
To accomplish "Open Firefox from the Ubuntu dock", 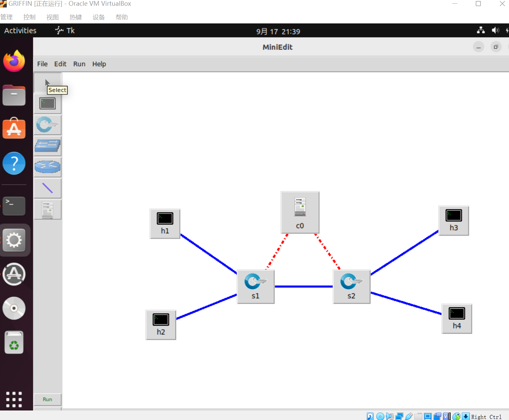I will (x=14, y=61).
